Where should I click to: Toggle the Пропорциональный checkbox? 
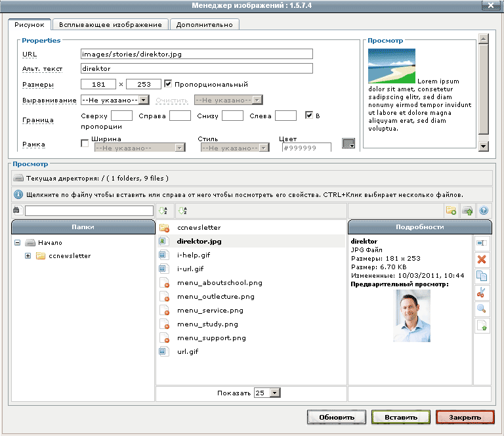tap(168, 84)
